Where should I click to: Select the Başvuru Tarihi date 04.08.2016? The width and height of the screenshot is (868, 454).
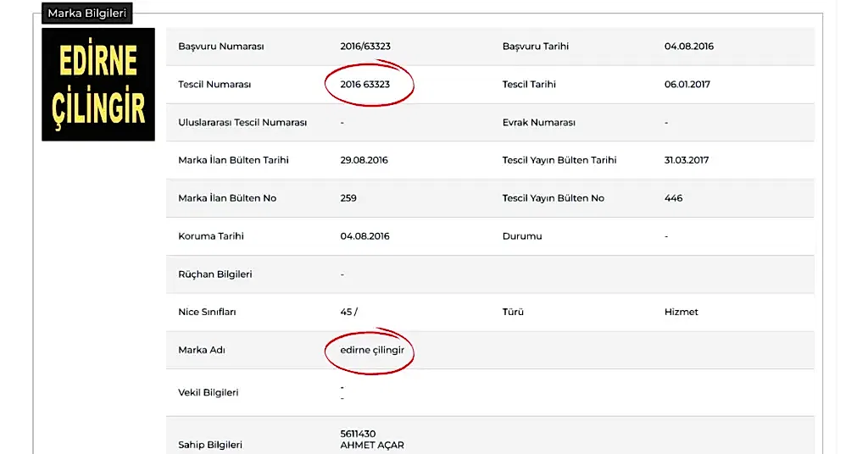point(688,47)
